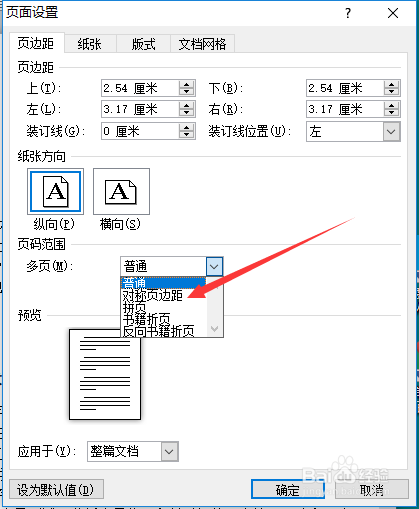Confirm with the 确定 button

(x=288, y=489)
